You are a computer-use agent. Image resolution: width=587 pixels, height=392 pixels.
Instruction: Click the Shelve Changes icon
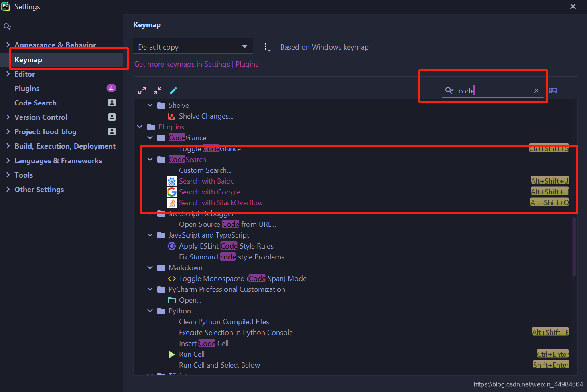[x=172, y=116]
